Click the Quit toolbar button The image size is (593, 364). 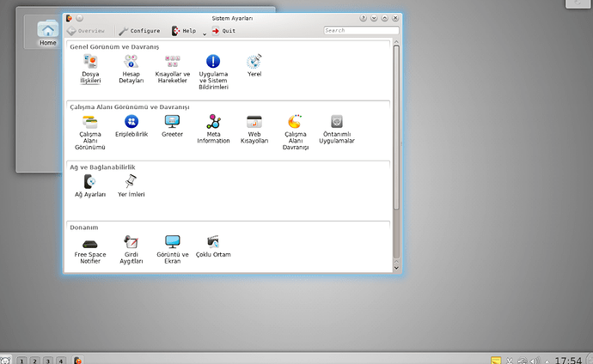pyautogui.click(x=223, y=31)
